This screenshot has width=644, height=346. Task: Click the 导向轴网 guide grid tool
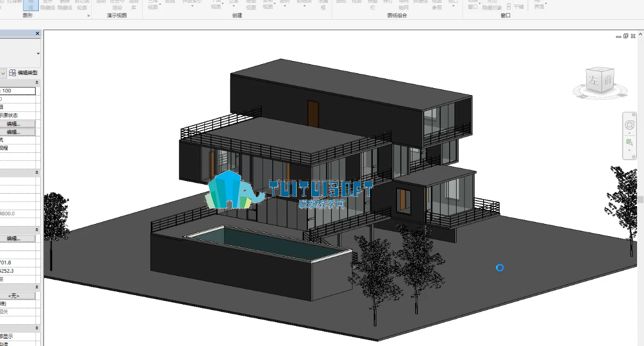pyautogui.click(x=403, y=5)
